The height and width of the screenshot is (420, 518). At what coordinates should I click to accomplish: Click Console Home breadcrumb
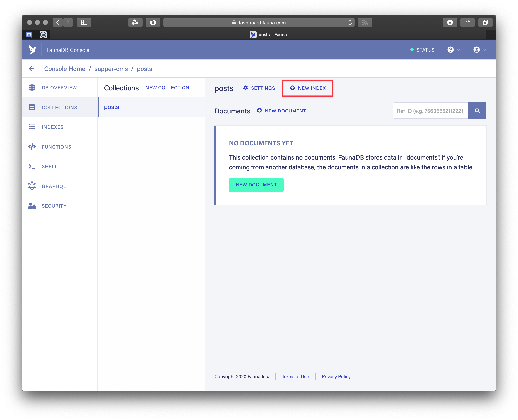point(65,69)
